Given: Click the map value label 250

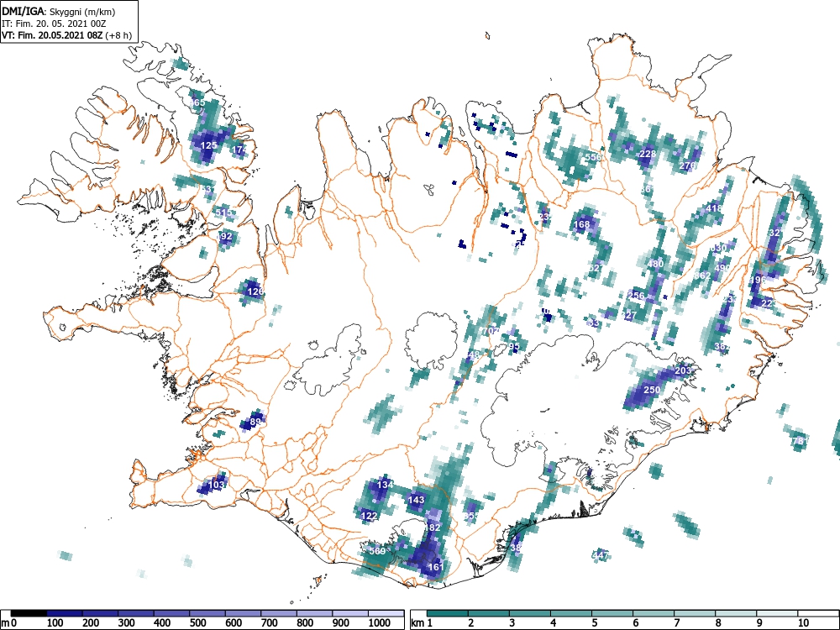Looking at the screenshot, I should point(652,390).
